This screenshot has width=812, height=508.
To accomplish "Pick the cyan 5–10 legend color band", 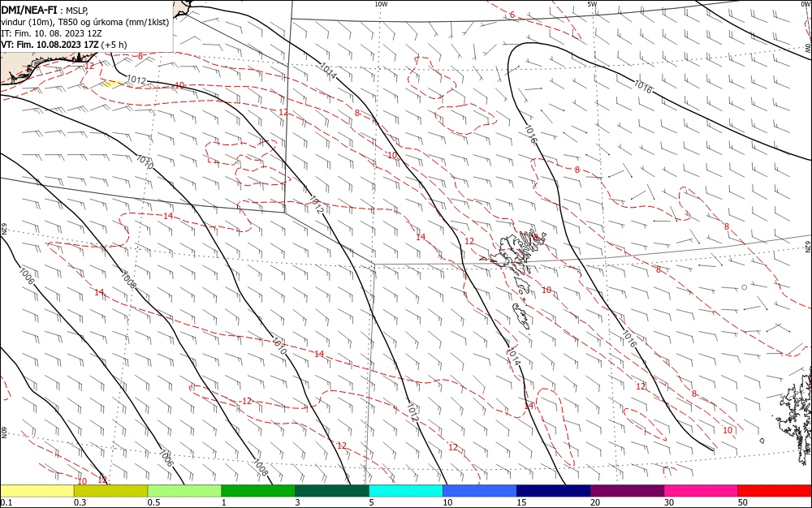I will coord(406,491).
